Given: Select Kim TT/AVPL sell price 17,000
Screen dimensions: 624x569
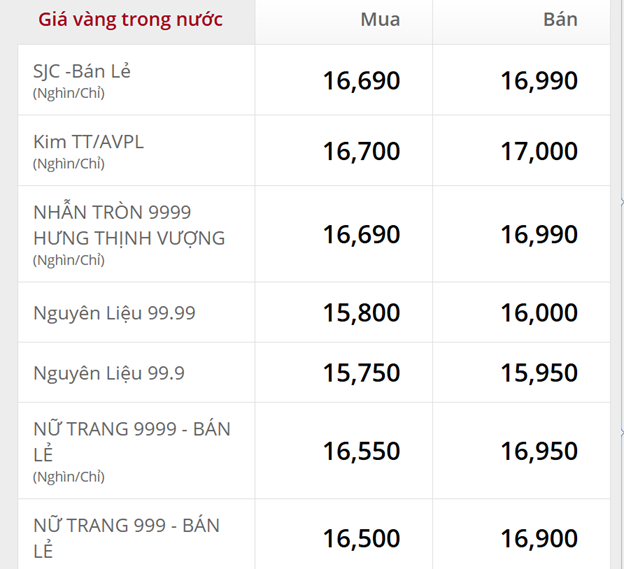Looking at the screenshot, I should (539, 151).
